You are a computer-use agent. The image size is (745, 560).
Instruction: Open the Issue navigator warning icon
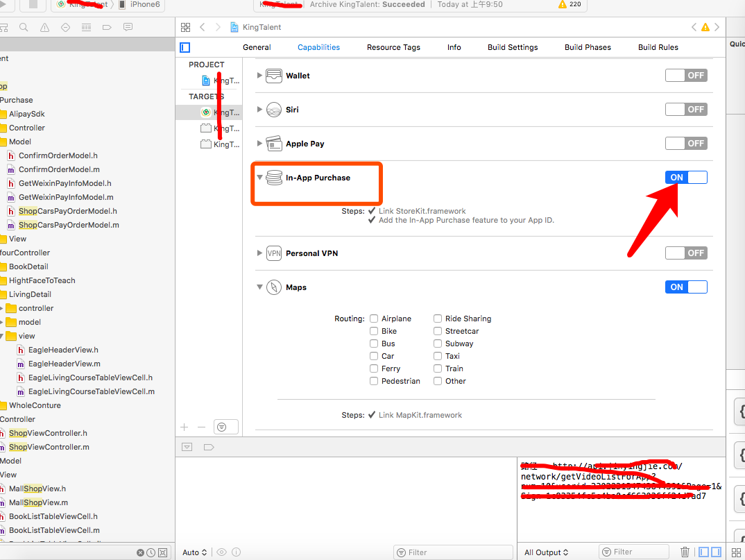pyautogui.click(x=44, y=27)
